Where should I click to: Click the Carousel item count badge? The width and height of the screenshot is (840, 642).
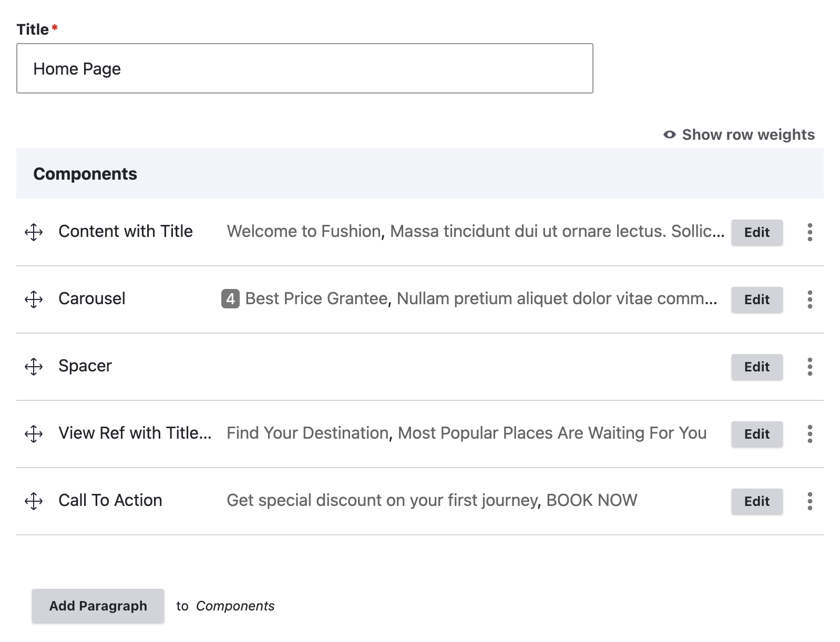(x=230, y=299)
